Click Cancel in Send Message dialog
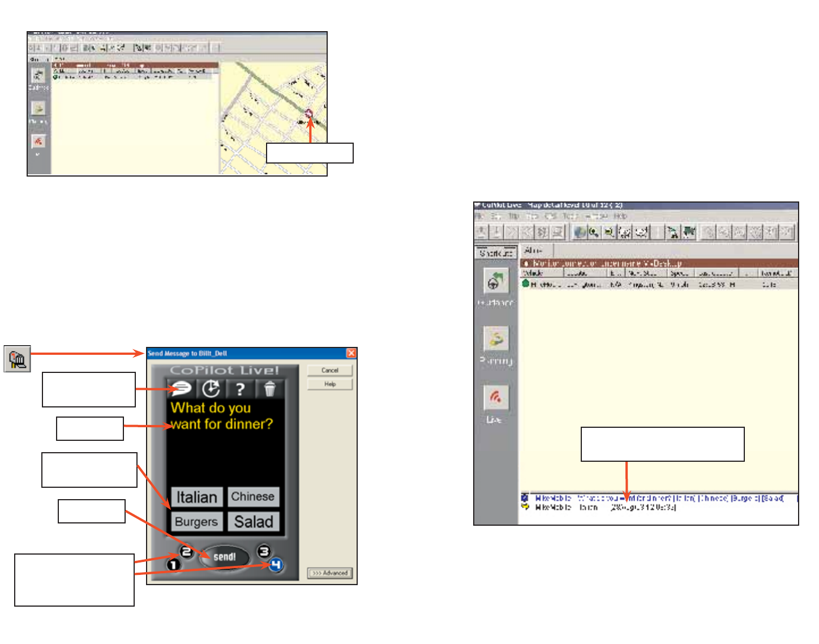 pyautogui.click(x=330, y=370)
